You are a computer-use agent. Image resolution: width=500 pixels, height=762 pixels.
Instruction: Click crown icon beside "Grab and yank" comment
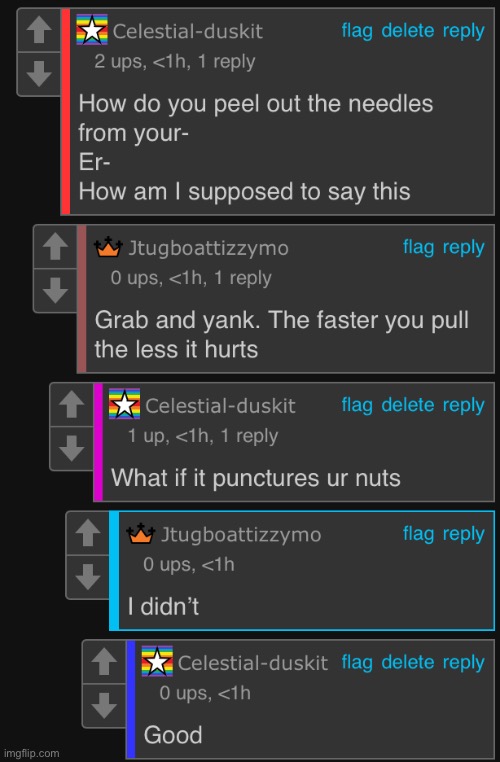click(108, 247)
